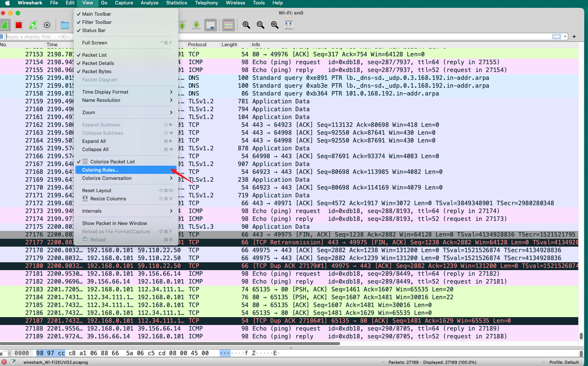588x366 pixels.
Task: Click capture file name wireshark_Wi-Fi2EUVG2.pcapng
Action: click(x=56, y=362)
